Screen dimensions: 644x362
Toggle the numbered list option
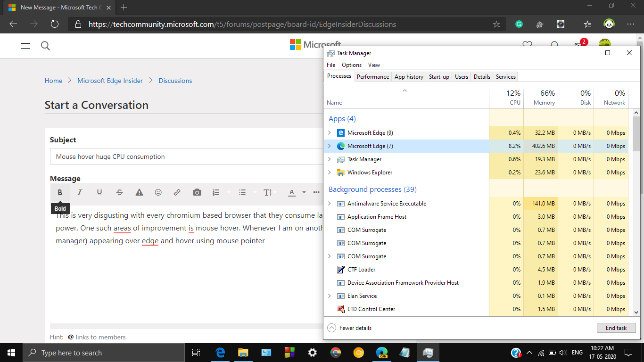(x=216, y=192)
